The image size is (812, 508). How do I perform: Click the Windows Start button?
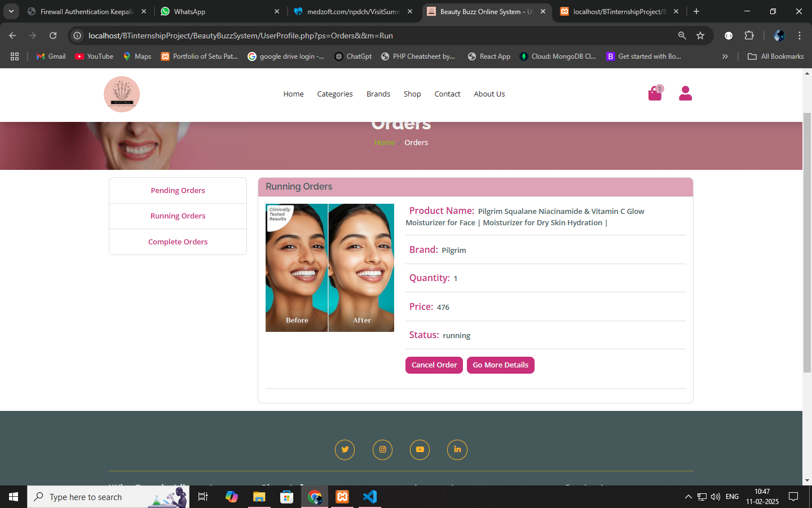pyautogui.click(x=14, y=497)
